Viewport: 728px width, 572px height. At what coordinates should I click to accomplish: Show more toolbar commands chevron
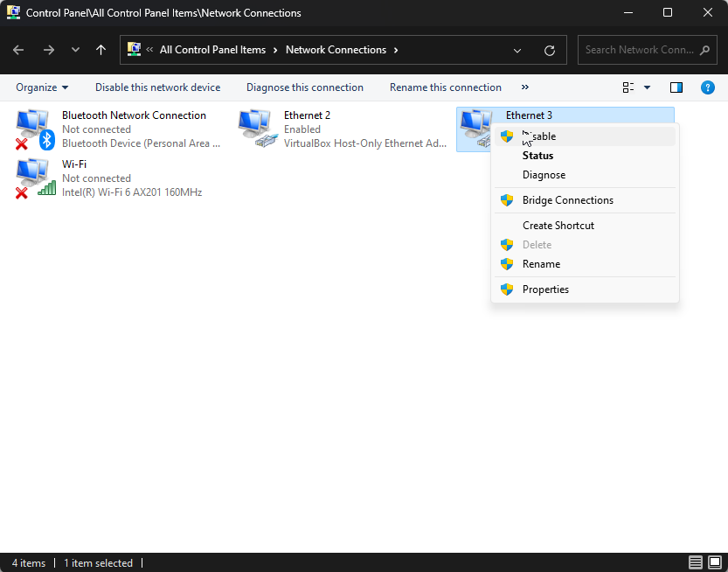click(x=525, y=87)
